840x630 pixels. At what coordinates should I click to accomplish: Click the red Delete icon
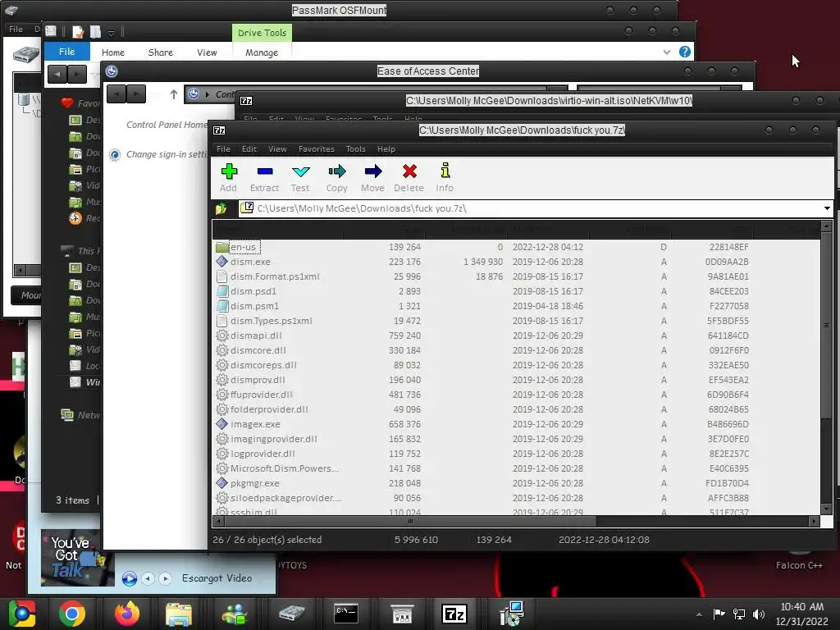(409, 178)
